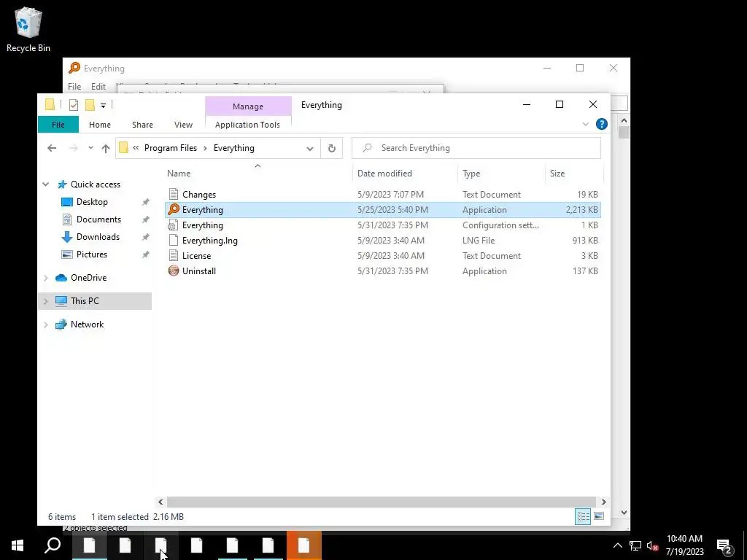The width and height of the screenshot is (747, 560).
Task: Click the Uninstall application icon
Action: [174, 271]
